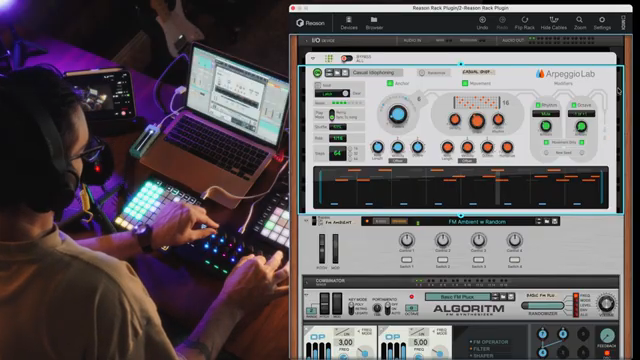This screenshot has width=640, height=360.
Task: Click the Randomize button
Action: point(433,73)
